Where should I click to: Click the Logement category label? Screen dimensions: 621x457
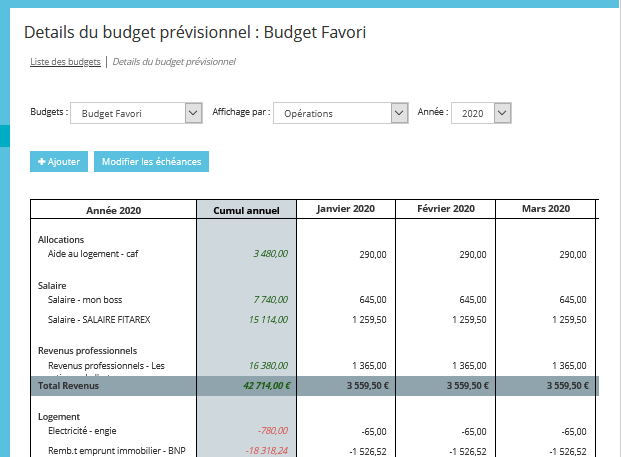(59, 417)
